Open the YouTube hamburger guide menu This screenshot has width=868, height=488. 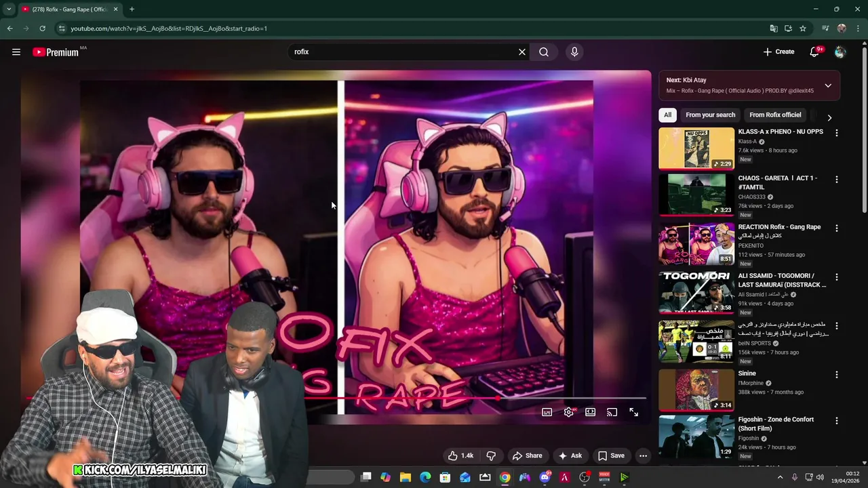(16, 52)
